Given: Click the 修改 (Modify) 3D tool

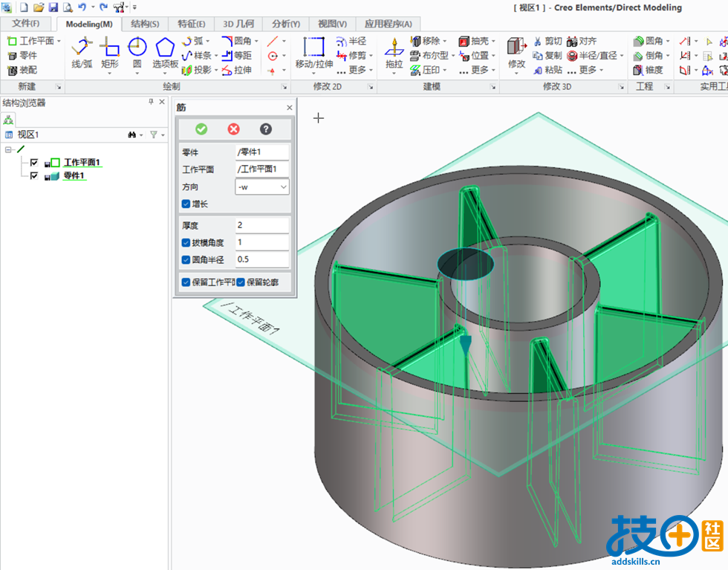Looking at the screenshot, I should click(516, 54).
